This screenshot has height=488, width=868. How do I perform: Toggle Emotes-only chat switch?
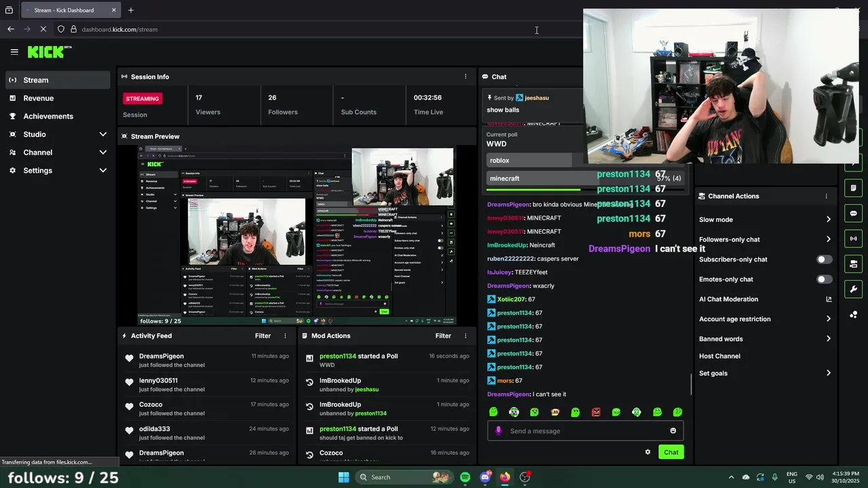(824, 279)
